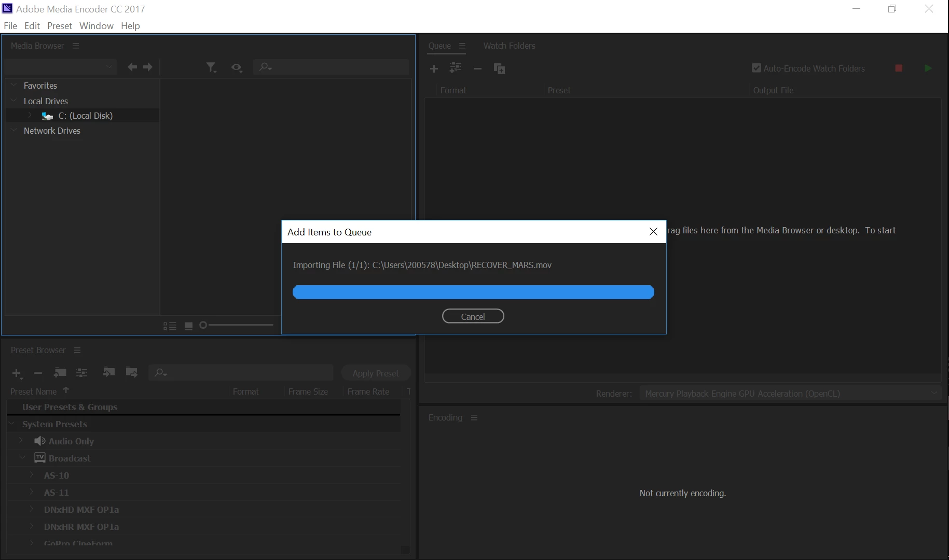Viewport: 949px width, 560px height.
Task: Open the Renderer dropdown
Action: point(790,394)
